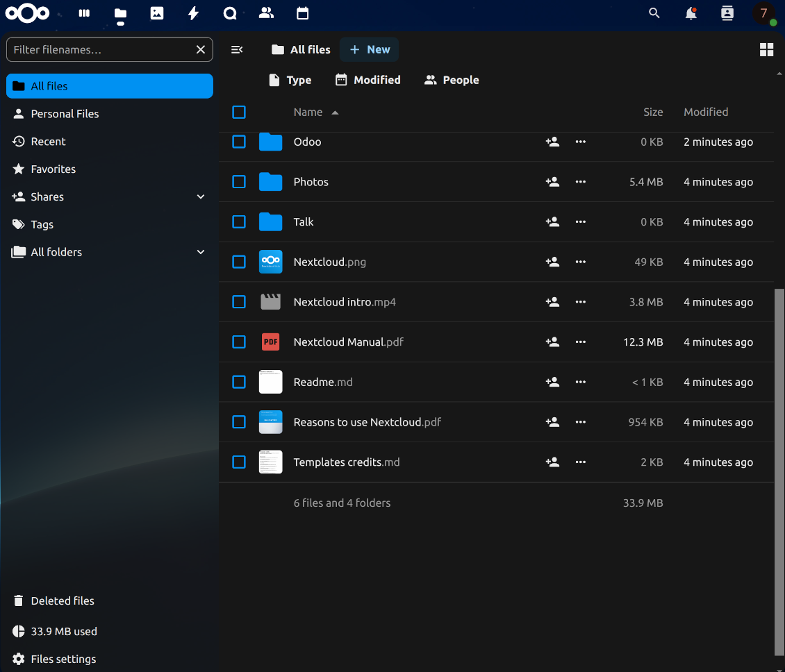Switch to grid view
785x672 pixels.
point(766,49)
